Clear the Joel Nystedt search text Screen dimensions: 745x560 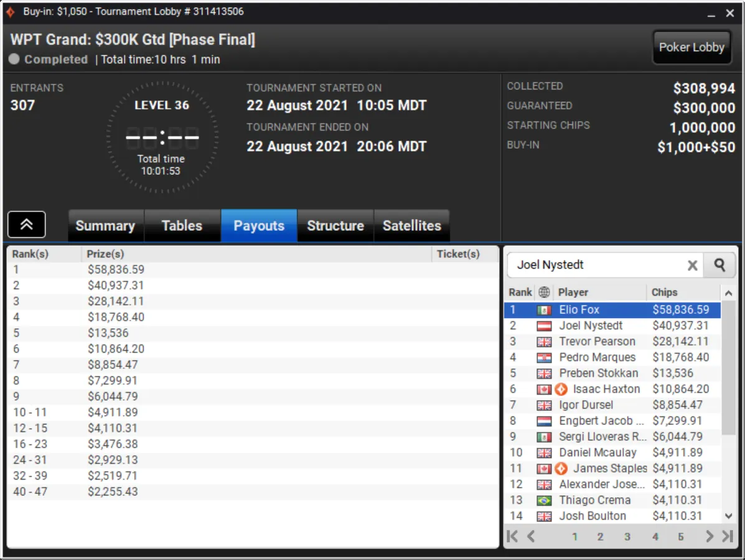[x=692, y=266]
